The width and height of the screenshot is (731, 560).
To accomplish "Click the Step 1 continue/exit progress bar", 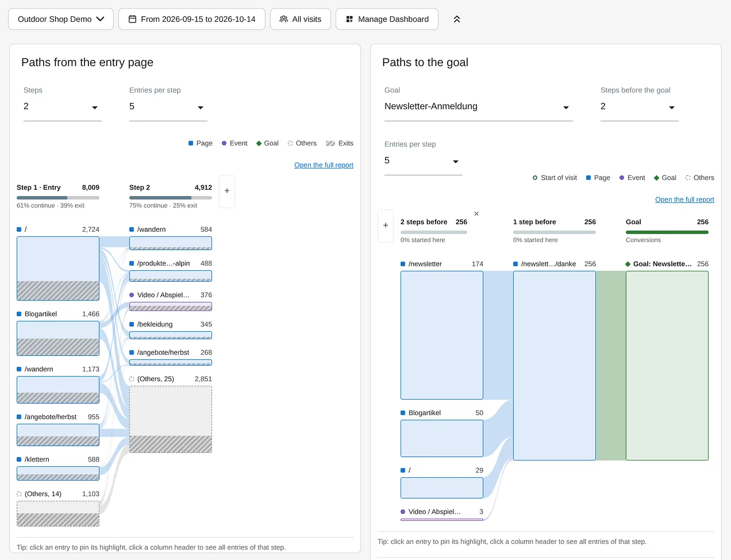I will pyautogui.click(x=58, y=198).
